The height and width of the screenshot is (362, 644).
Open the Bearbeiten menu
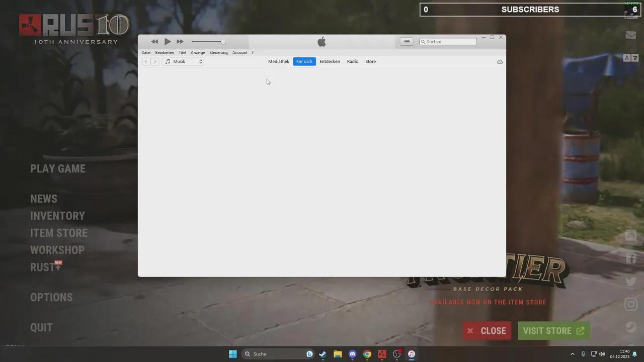pos(165,52)
